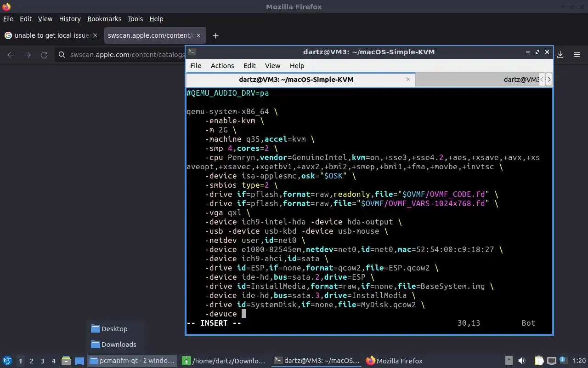Open clipboard manager tray icon

pos(539,361)
